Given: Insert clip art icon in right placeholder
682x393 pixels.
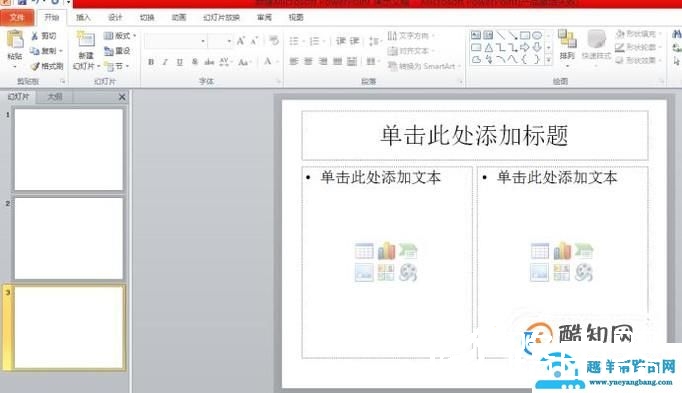Looking at the screenshot, I should 562,273.
